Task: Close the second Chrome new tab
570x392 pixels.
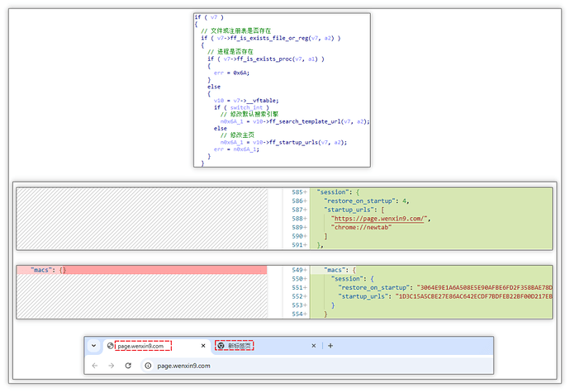Action: coord(312,346)
